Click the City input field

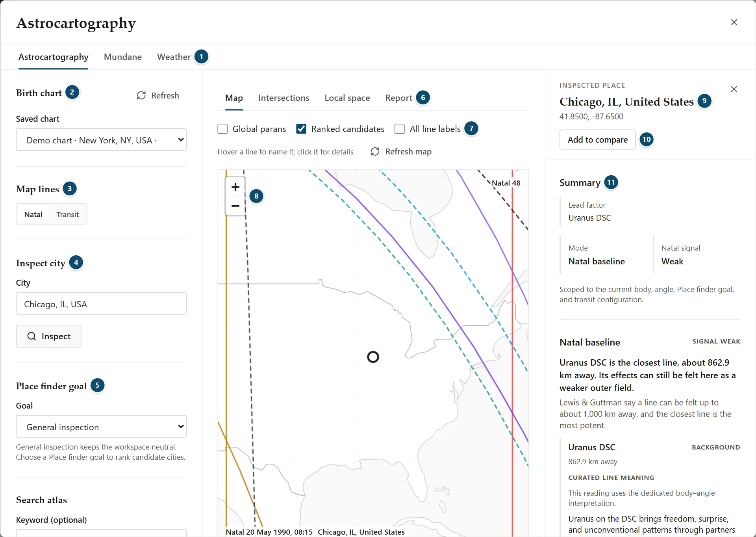click(x=101, y=304)
